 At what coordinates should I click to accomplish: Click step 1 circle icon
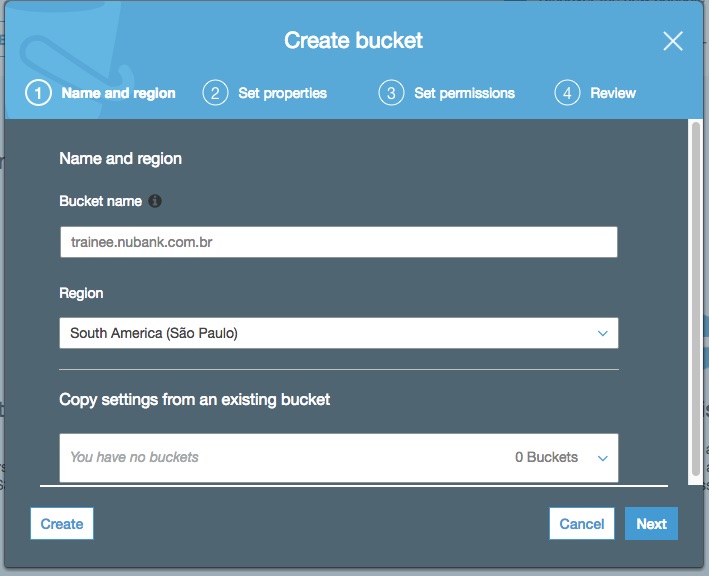(x=38, y=93)
